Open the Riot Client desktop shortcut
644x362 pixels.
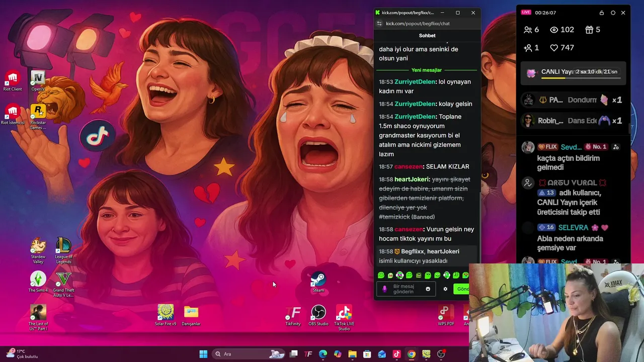pos(13,81)
